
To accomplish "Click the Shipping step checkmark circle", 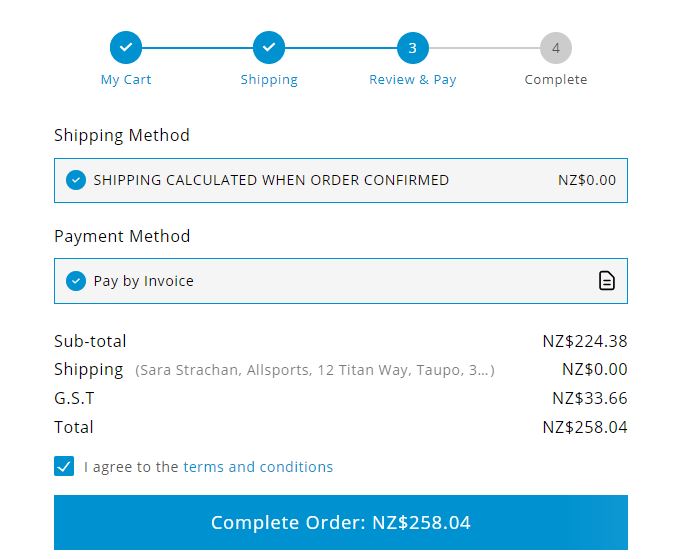I will click(x=269, y=48).
